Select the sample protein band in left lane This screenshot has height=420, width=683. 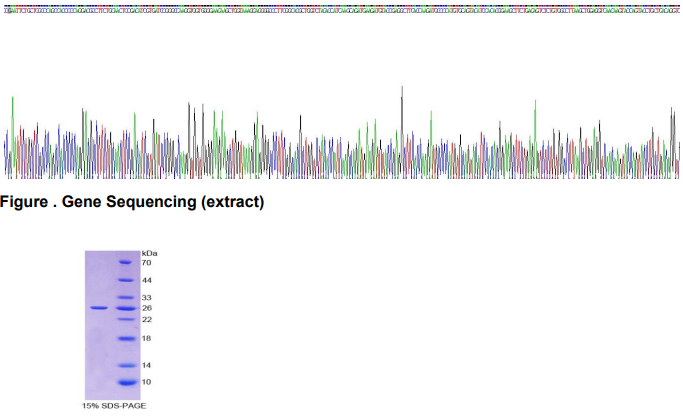click(x=98, y=308)
